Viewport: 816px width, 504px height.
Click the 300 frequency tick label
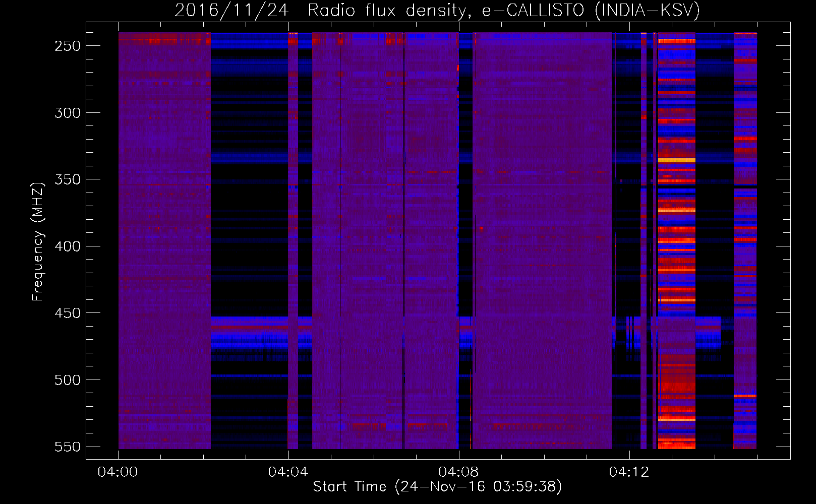point(68,113)
